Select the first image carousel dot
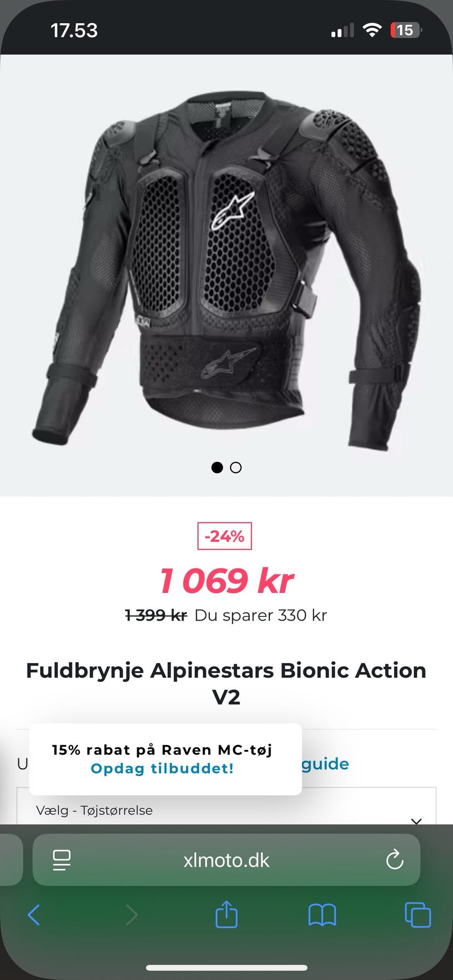453x980 pixels. click(x=217, y=467)
